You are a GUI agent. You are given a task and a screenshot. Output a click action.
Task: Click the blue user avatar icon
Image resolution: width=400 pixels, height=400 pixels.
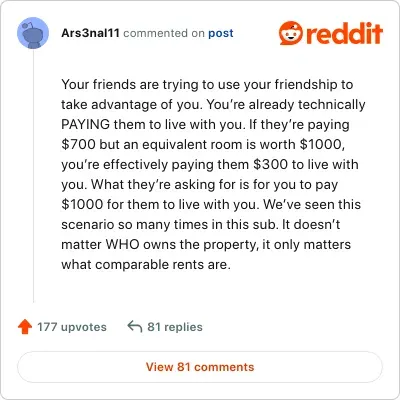tap(33, 33)
